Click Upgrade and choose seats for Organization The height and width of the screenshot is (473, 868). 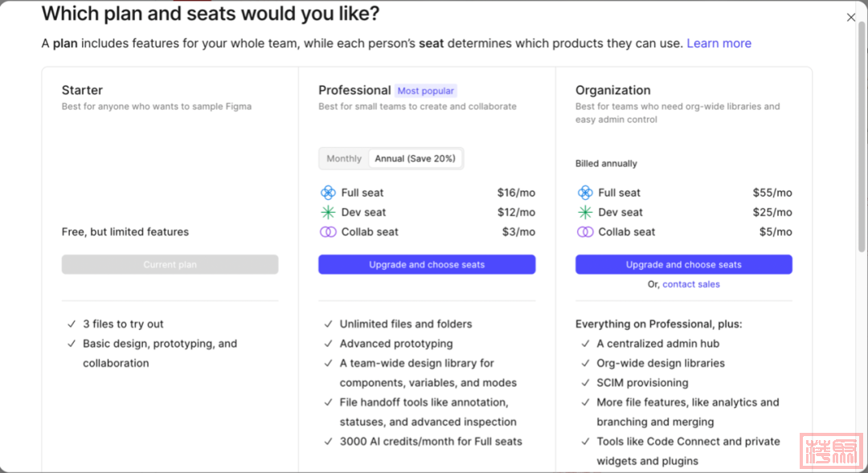tap(684, 265)
